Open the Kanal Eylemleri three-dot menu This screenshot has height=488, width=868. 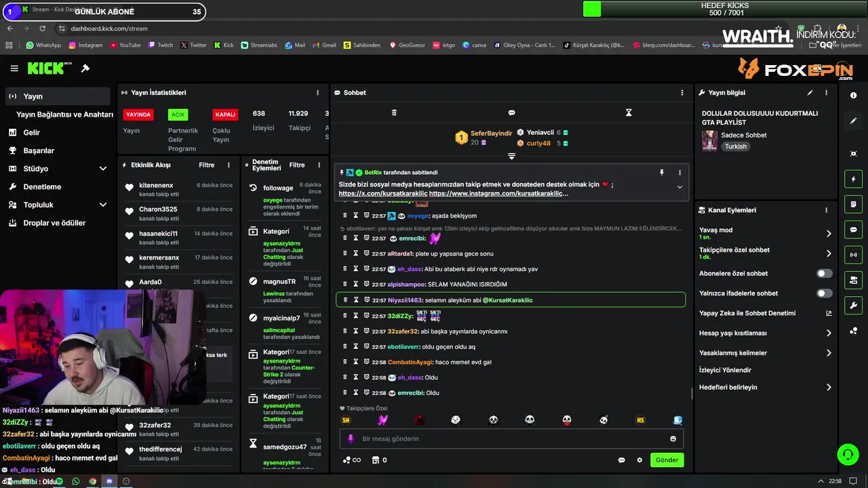826,210
